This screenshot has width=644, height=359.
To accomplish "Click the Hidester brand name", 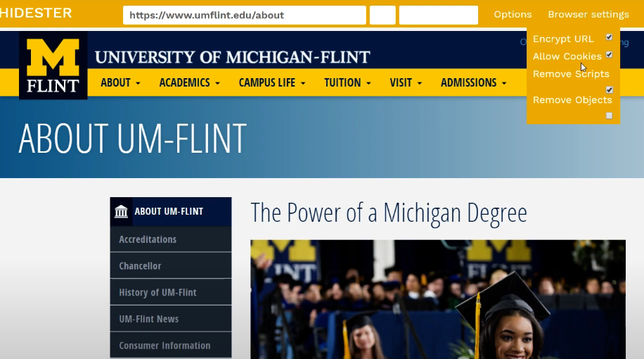I will [x=36, y=13].
